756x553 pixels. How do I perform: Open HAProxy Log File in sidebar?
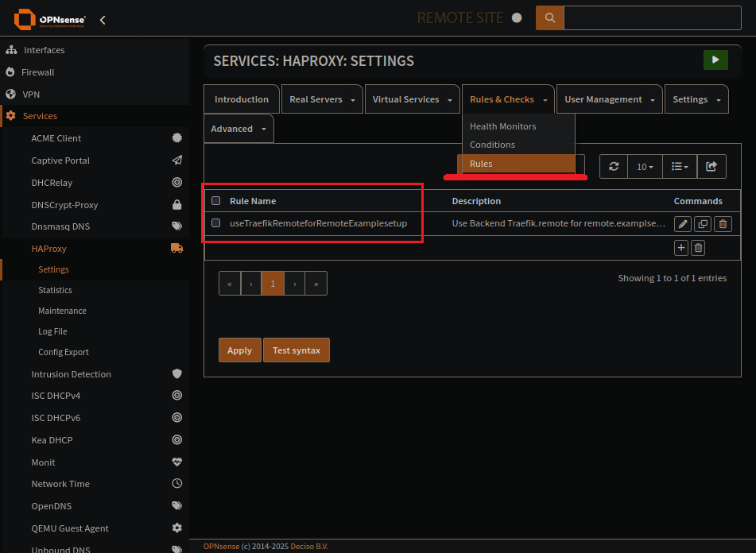point(52,331)
